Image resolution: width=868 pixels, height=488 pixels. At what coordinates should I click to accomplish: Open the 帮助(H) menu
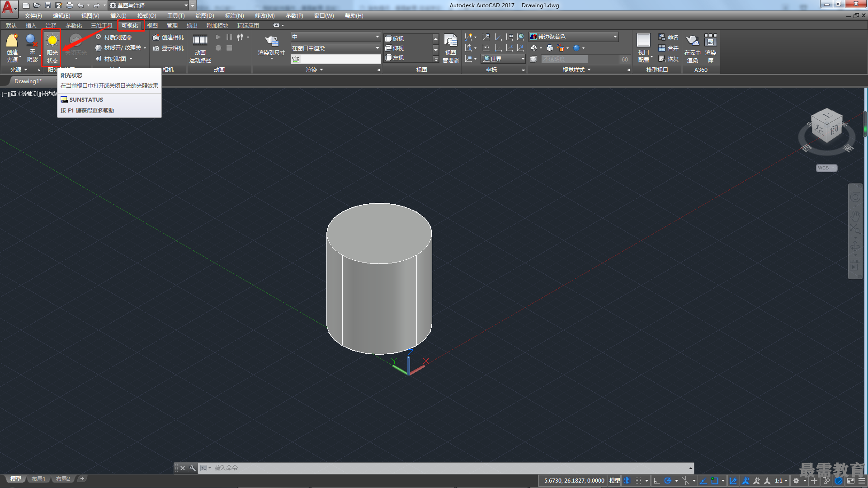tap(354, 16)
